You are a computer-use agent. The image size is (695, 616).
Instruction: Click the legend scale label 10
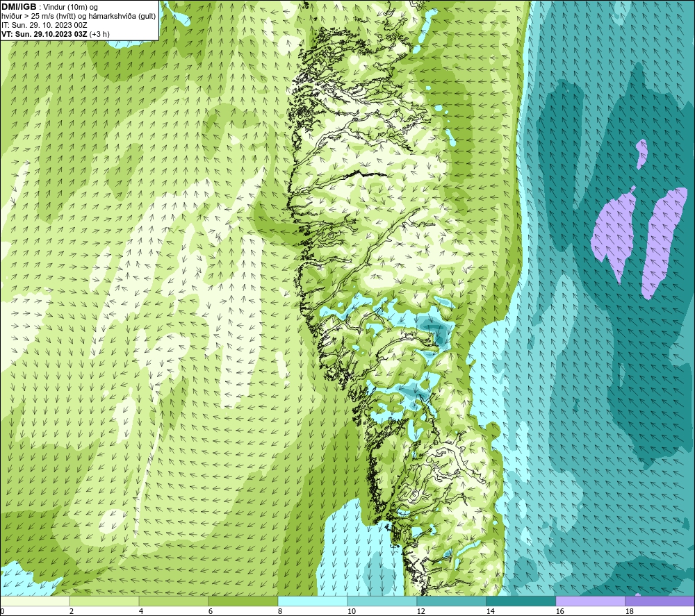tap(351, 611)
